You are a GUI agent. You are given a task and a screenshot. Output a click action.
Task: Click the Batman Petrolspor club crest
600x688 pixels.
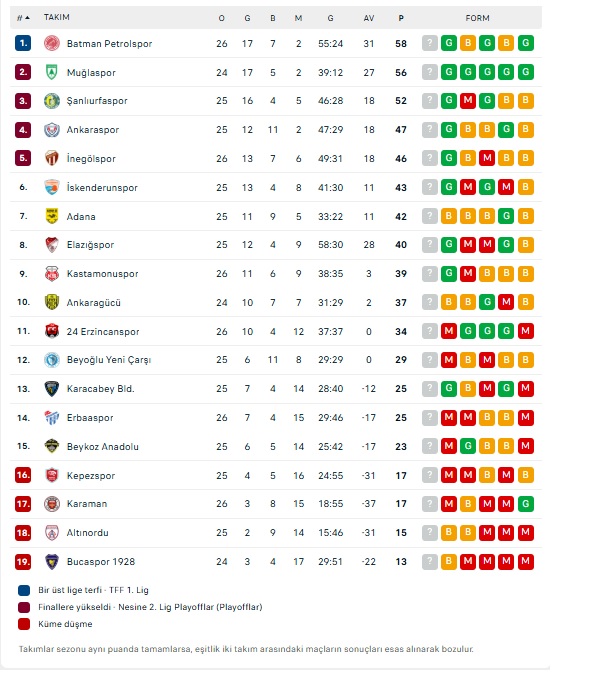[52, 44]
